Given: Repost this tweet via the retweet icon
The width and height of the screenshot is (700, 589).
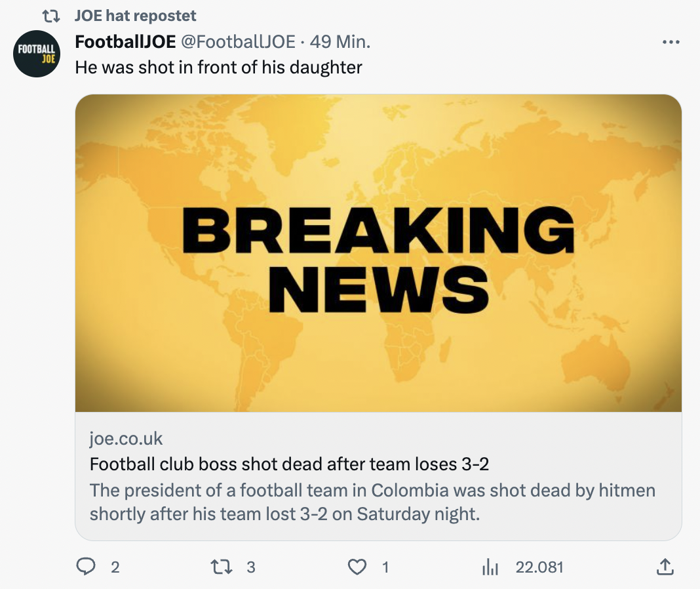Looking at the screenshot, I should [219, 567].
